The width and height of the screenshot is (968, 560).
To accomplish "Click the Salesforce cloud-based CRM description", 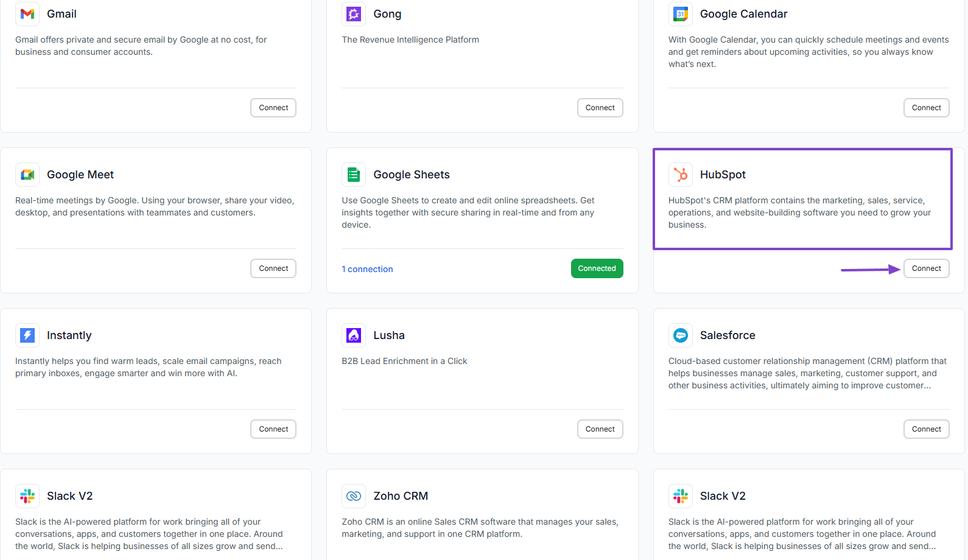I will coord(807,373).
